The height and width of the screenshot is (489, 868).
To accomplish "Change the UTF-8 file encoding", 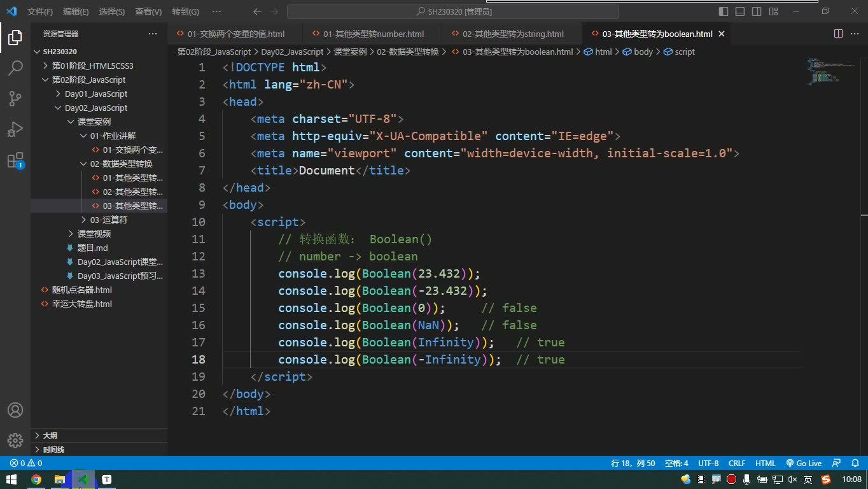I will 708,464.
